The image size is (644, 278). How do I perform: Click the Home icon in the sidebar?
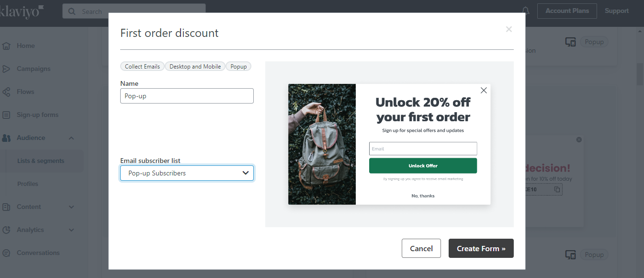click(x=6, y=46)
